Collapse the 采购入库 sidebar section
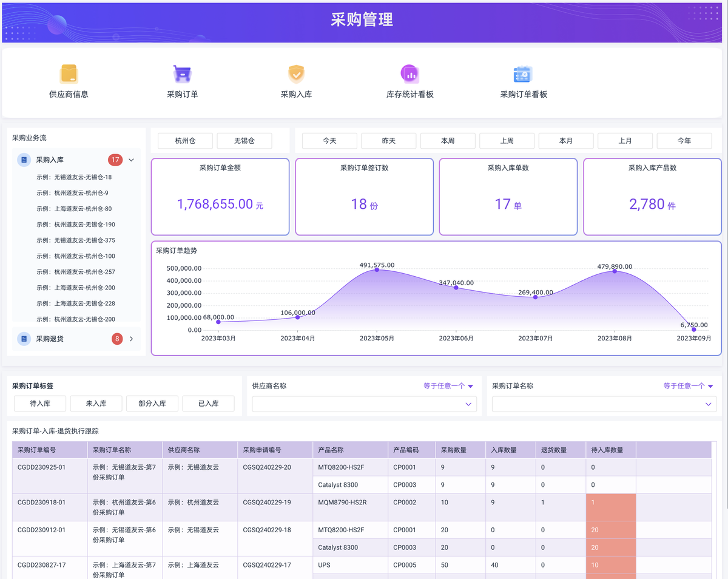728x579 pixels. [132, 160]
